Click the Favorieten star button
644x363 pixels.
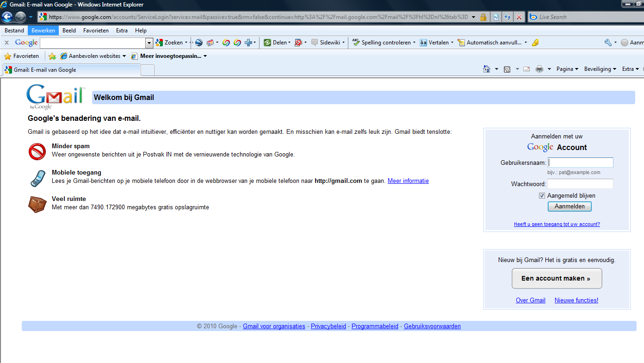22,56
